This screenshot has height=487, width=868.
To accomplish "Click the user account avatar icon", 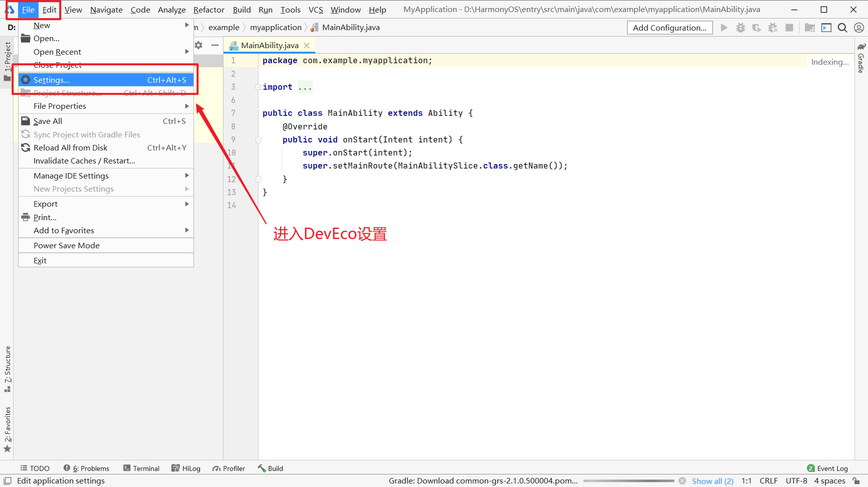I will coord(859,28).
